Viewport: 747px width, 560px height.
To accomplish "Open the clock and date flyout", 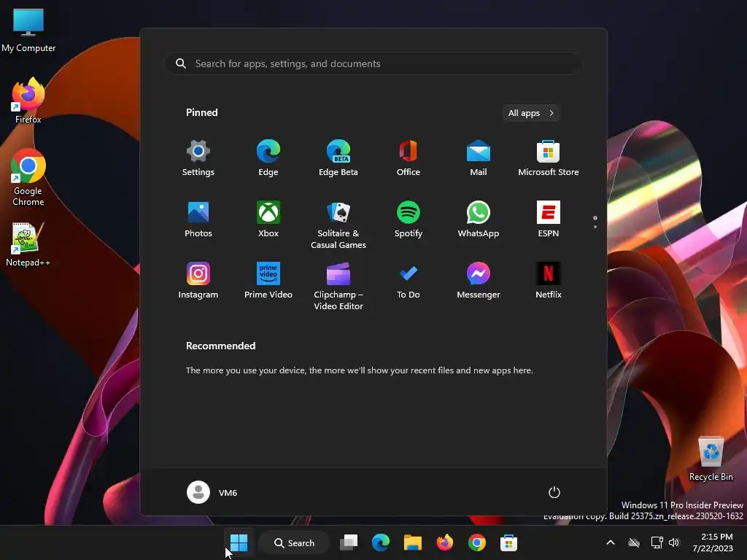I will coord(713,542).
